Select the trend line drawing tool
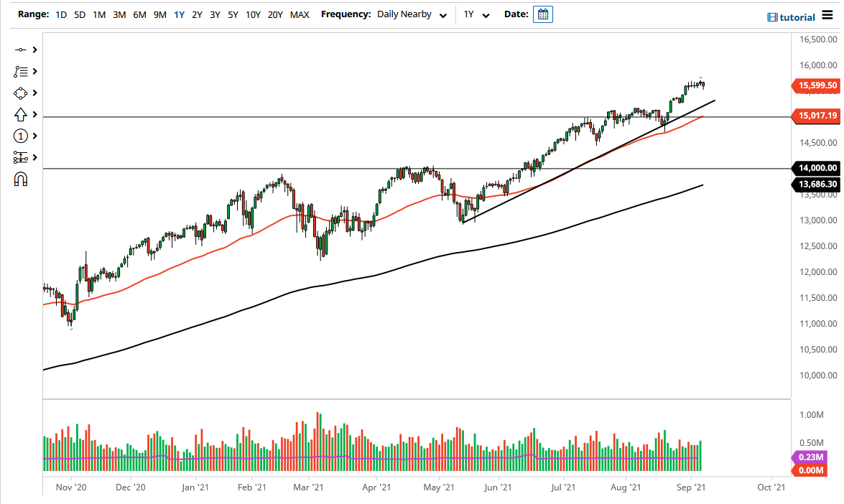 click(x=20, y=50)
